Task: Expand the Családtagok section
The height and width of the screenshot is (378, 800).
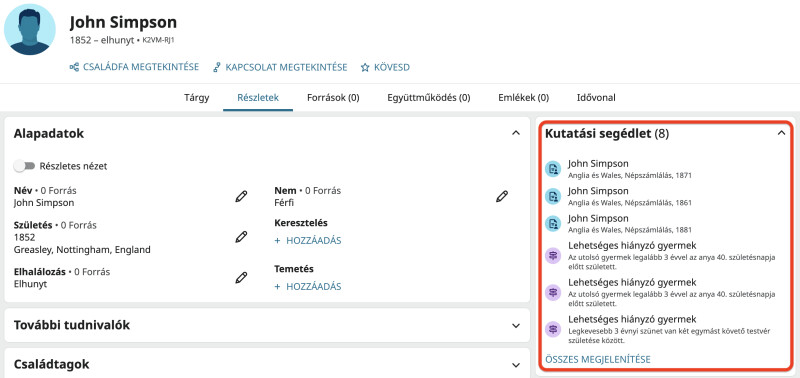Action: click(x=516, y=365)
